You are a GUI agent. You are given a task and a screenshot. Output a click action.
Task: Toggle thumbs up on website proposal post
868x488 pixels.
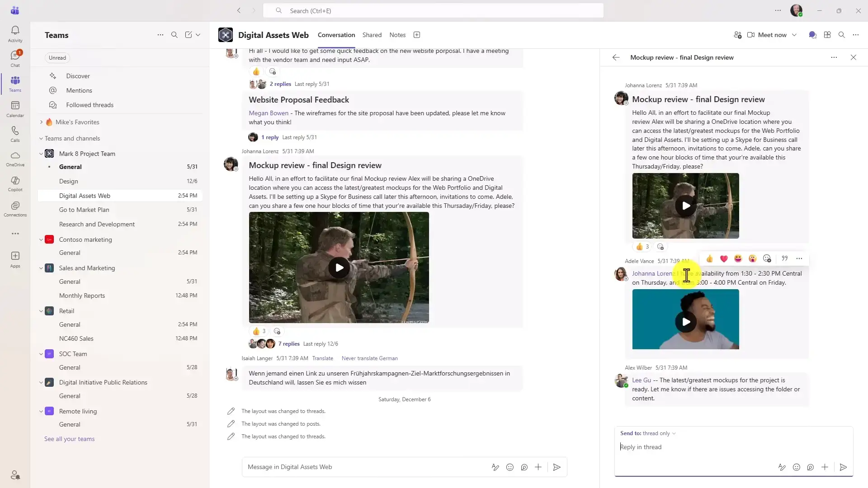[x=256, y=71]
